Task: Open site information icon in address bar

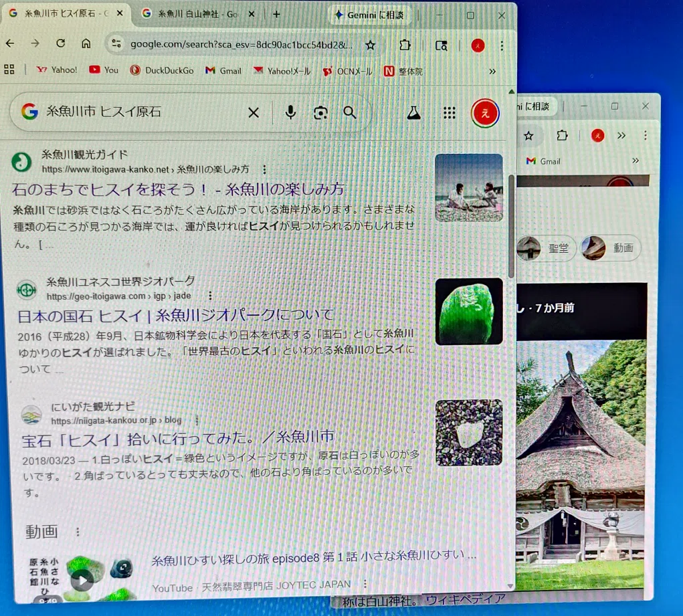Action: [x=116, y=44]
